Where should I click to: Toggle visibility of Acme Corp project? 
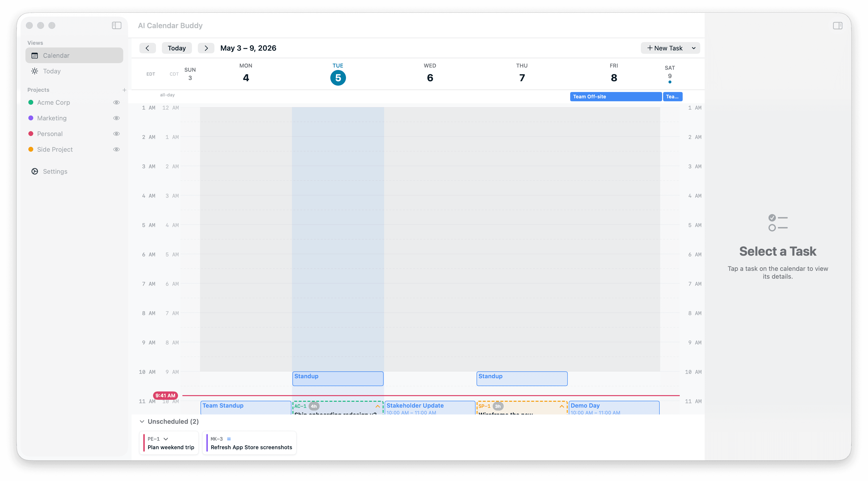[x=116, y=103]
